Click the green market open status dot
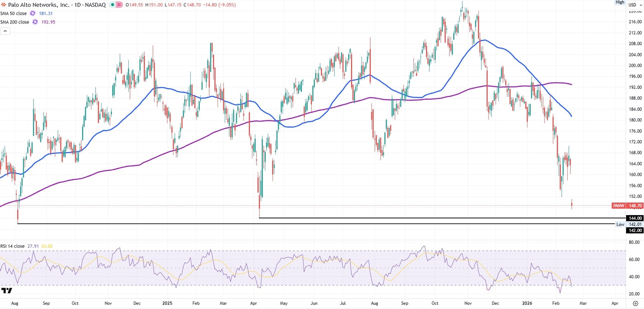Viewport: 644px width, 309px height. pos(112,5)
